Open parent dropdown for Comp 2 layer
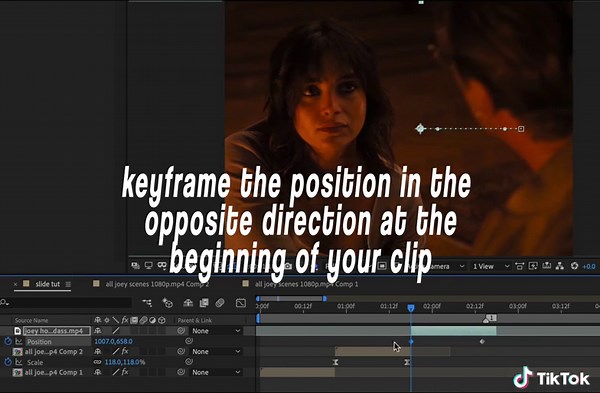The width and height of the screenshot is (600, 393). [216, 351]
